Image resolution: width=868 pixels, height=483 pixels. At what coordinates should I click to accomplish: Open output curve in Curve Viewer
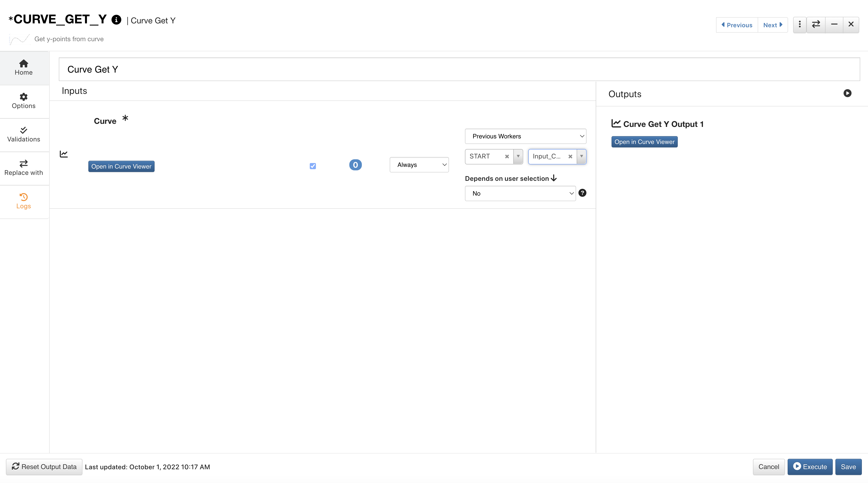click(644, 142)
